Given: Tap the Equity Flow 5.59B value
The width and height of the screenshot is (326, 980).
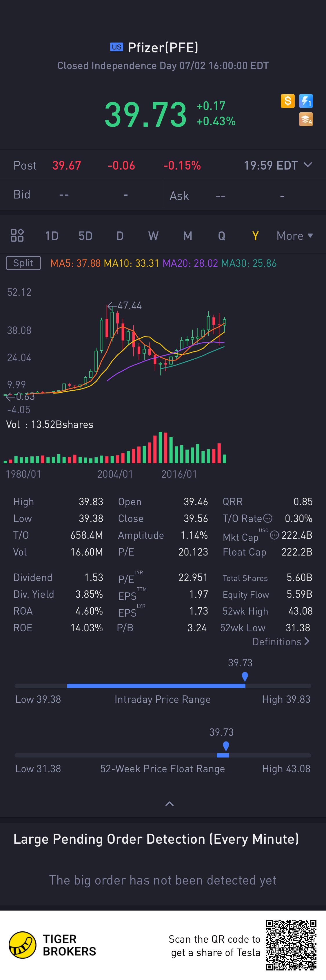Looking at the screenshot, I should pyautogui.click(x=300, y=594).
